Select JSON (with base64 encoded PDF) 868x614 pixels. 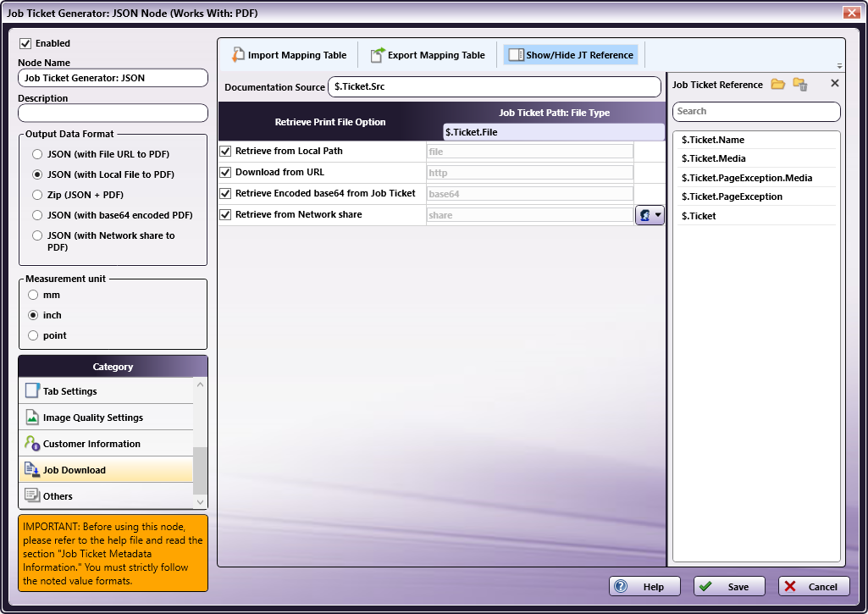(x=37, y=215)
